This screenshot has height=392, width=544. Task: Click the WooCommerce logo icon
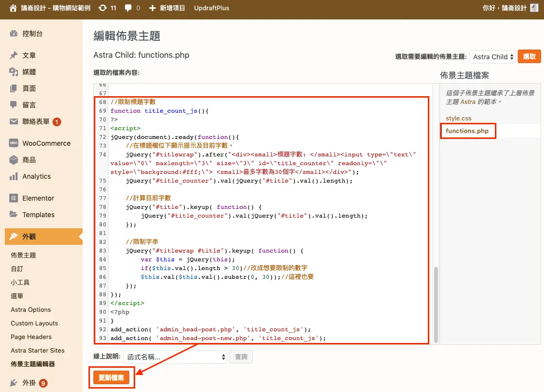click(14, 143)
